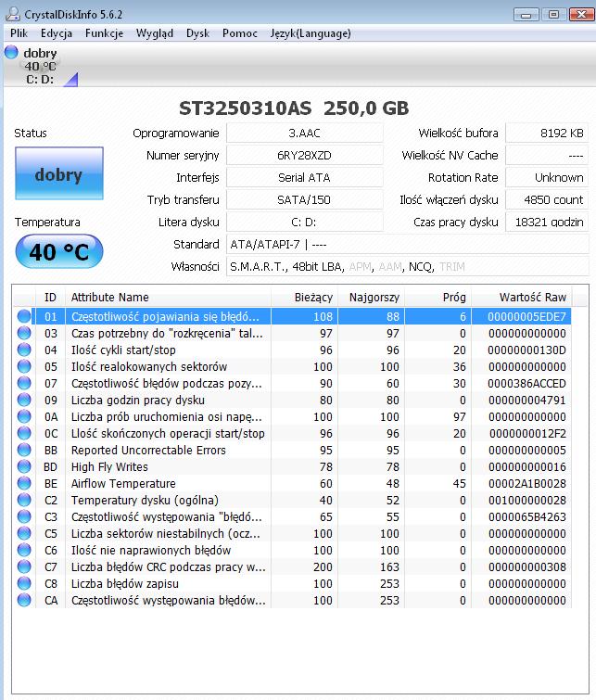Click the interface field showing Serial ATA
The height and width of the screenshot is (700, 596).
click(x=304, y=178)
